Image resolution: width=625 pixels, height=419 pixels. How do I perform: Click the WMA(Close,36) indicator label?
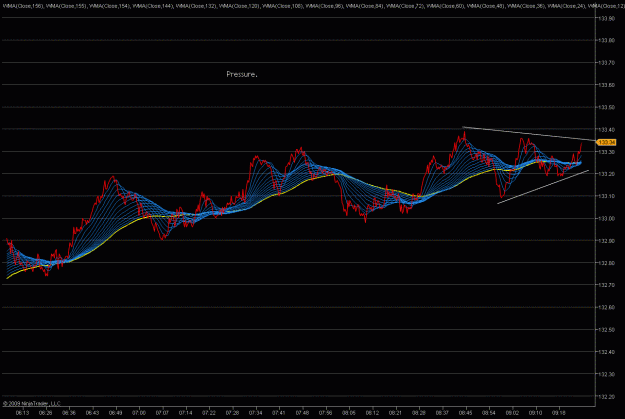point(526,6)
